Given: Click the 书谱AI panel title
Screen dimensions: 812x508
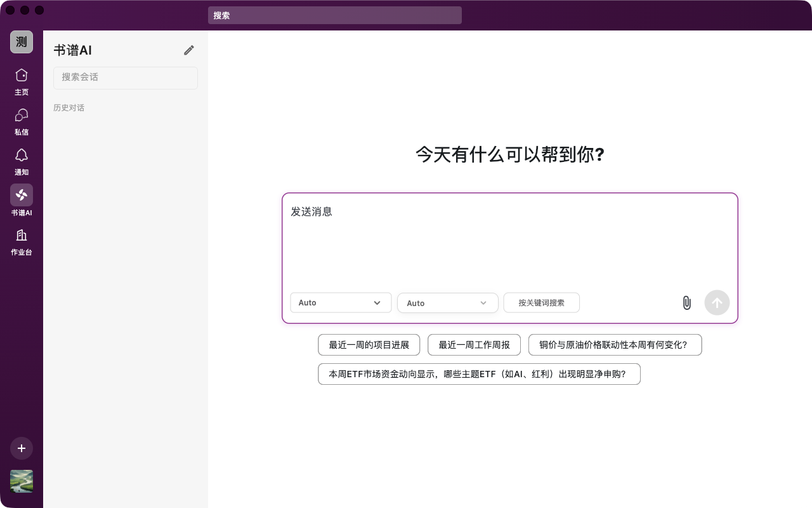Looking at the screenshot, I should (x=73, y=50).
